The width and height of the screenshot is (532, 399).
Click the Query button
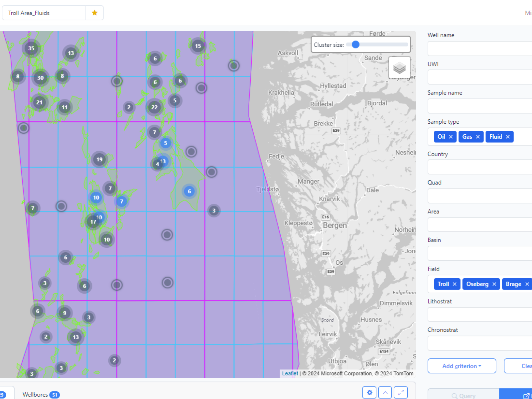click(463, 395)
